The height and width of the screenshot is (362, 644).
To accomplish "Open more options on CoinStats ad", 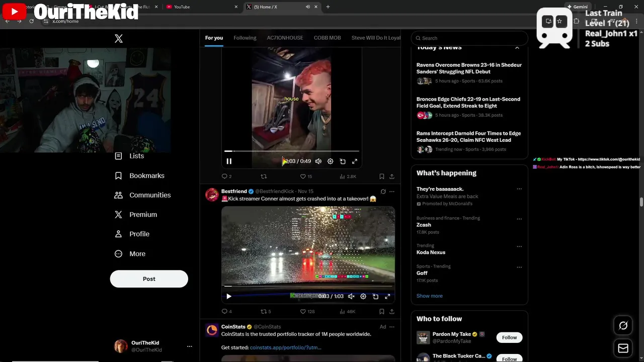I will point(392,327).
